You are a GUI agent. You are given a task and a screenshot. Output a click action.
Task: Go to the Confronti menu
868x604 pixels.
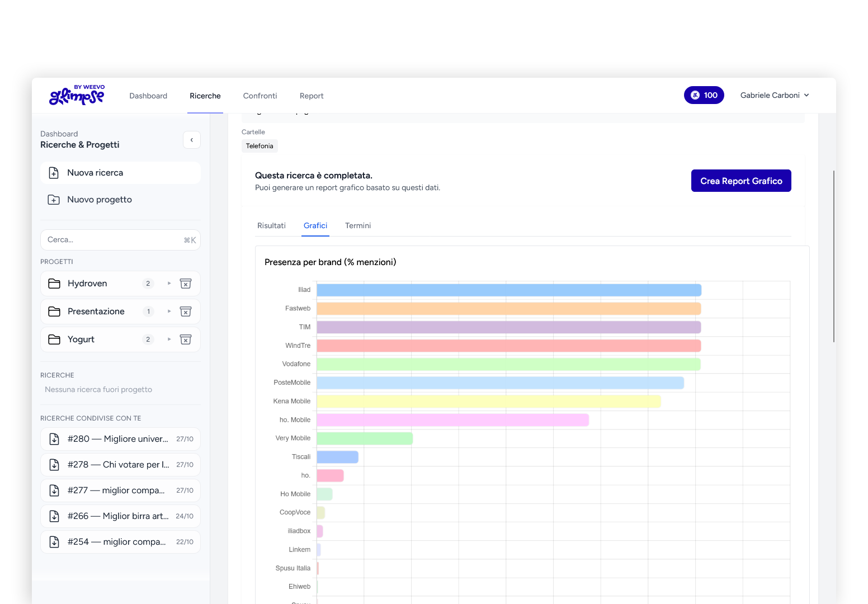coord(260,96)
